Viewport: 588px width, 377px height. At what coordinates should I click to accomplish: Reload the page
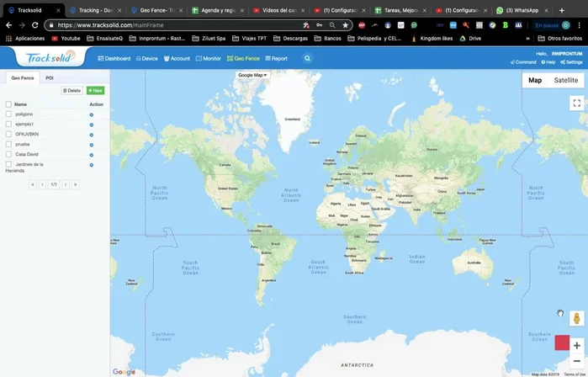pos(34,25)
